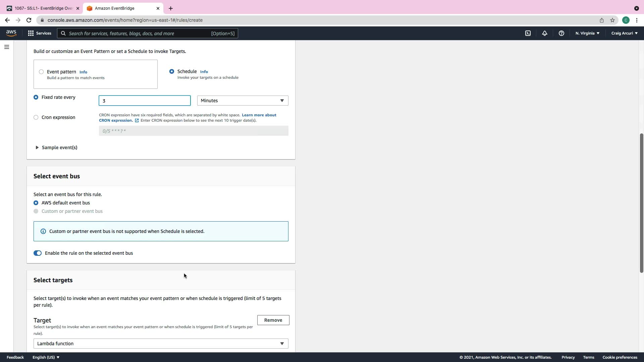Image resolution: width=644 pixels, height=362 pixels.
Task: Open the notifications bell
Action: (544, 33)
